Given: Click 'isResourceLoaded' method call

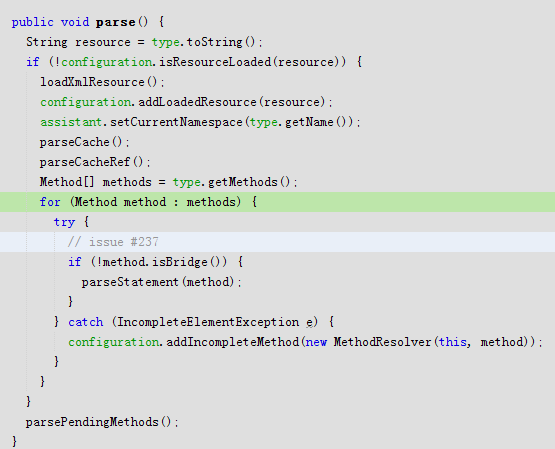Looking at the screenshot, I should [x=215, y=62].
